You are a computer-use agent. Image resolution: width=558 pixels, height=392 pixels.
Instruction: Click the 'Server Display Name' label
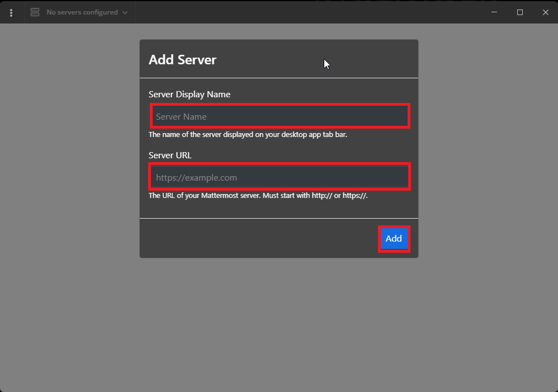click(190, 95)
